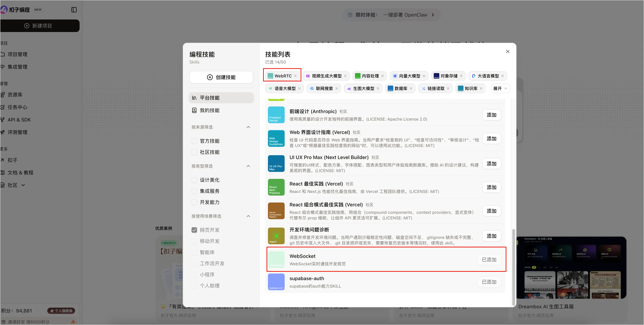Switch to the 我的技能 tab
644x325 pixels.
click(x=221, y=110)
